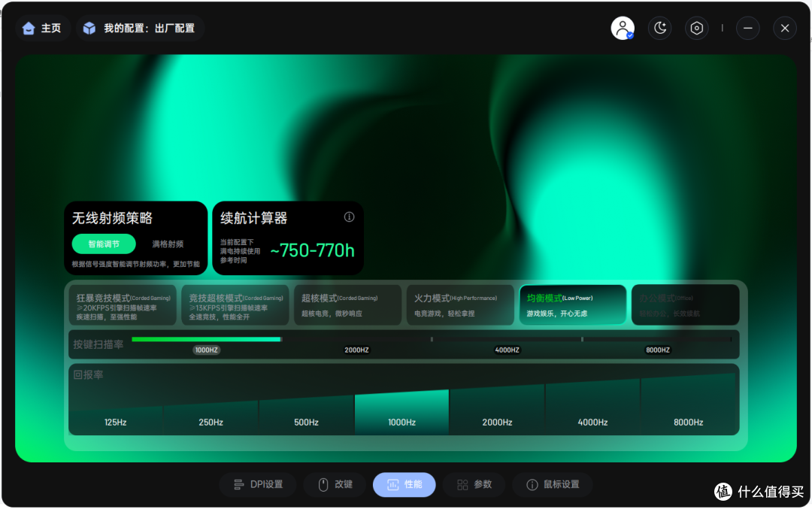
Task: Open the user account avatar icon
Action: [623, 28]
